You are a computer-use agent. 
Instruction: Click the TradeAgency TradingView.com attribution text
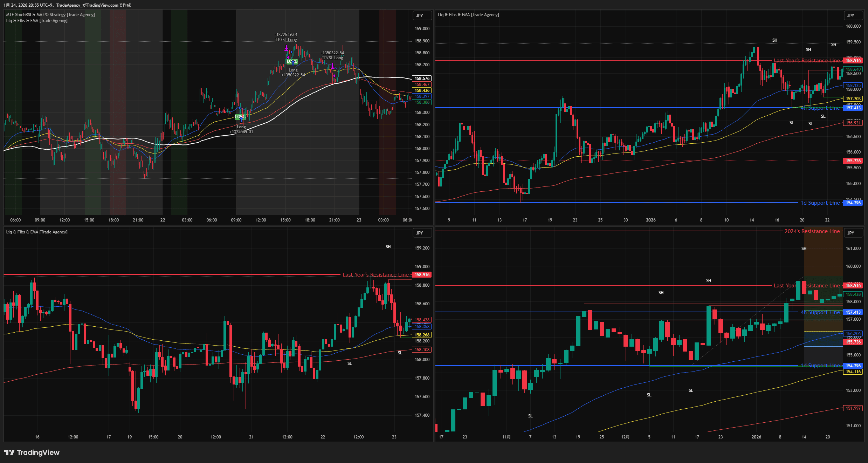point(94,5)
